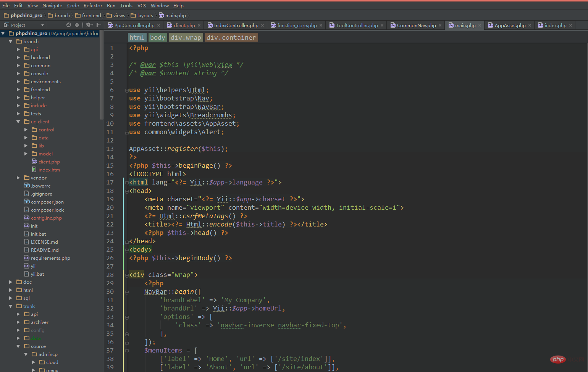Collapse the uc_client folder
The image size is (588, 372).
(18, 121)
